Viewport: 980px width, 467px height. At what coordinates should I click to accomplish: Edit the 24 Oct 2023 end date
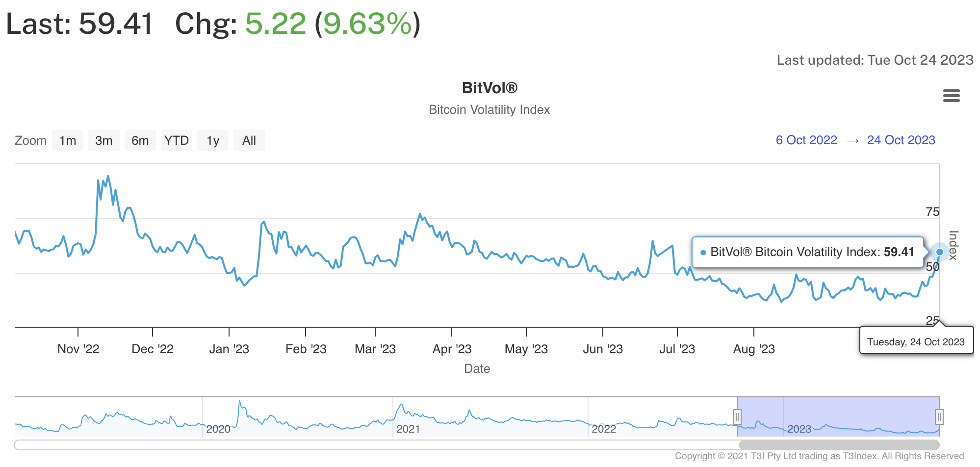click(901, 140)
